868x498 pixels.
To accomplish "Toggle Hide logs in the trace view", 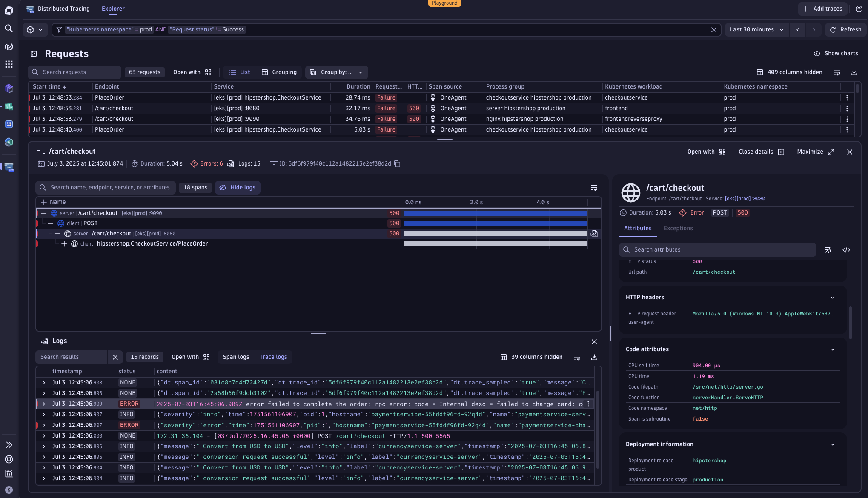I will click(238, 187).
